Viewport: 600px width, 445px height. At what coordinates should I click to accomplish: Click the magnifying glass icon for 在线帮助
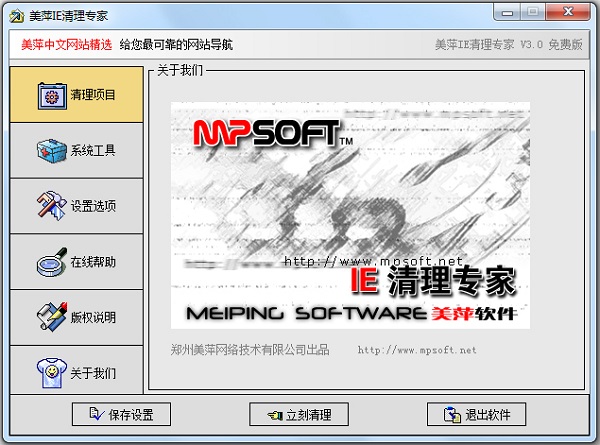point(52,262)
